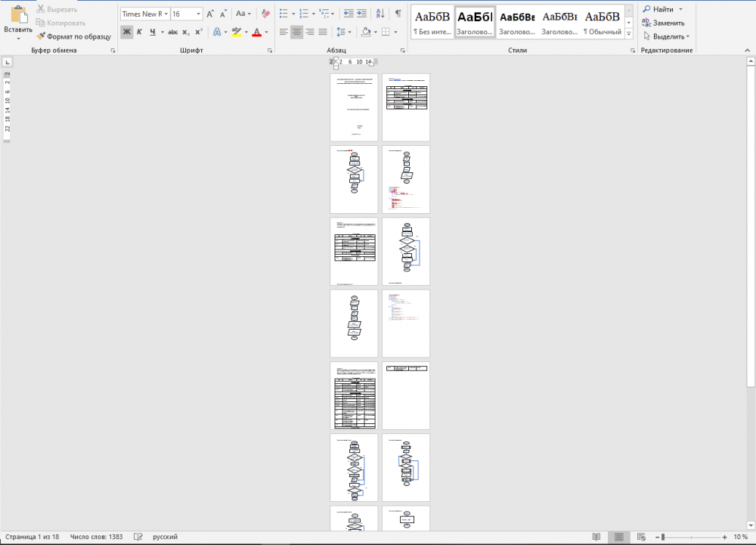Clear all formatting with the eraser icon
756x545 pixels.
point(265,14)
